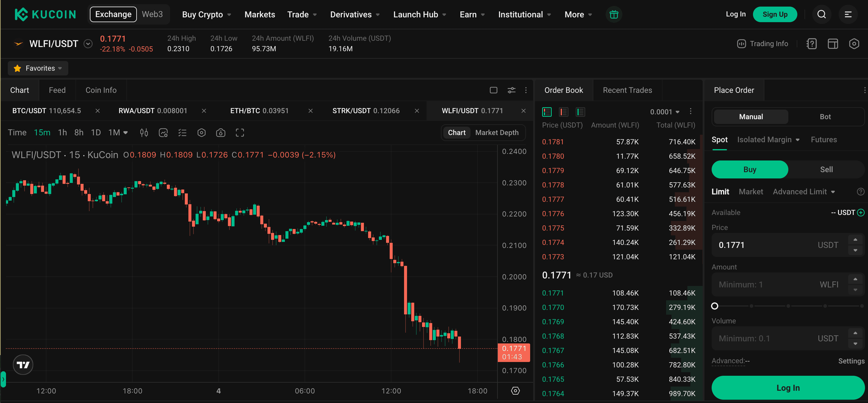
Task: Change order book precision 0.0001 dropdown
Action: pyautogui.click(x=664, y=112)
